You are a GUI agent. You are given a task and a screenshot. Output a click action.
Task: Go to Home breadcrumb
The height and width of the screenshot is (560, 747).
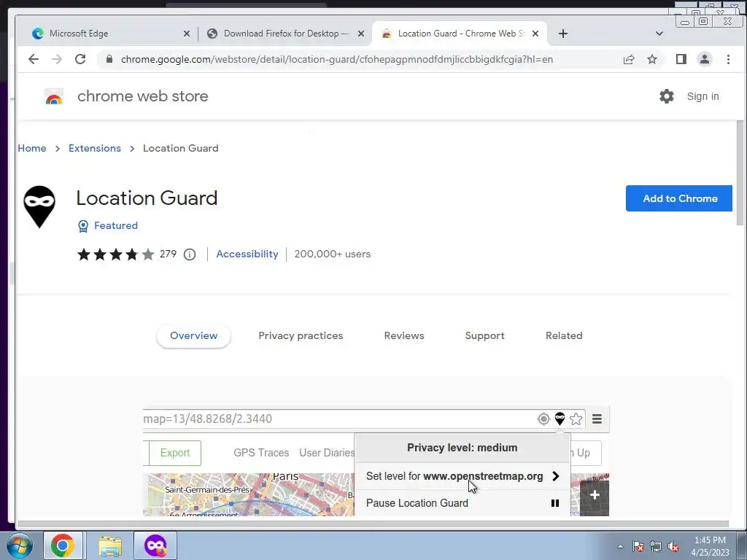pos(32,148)
